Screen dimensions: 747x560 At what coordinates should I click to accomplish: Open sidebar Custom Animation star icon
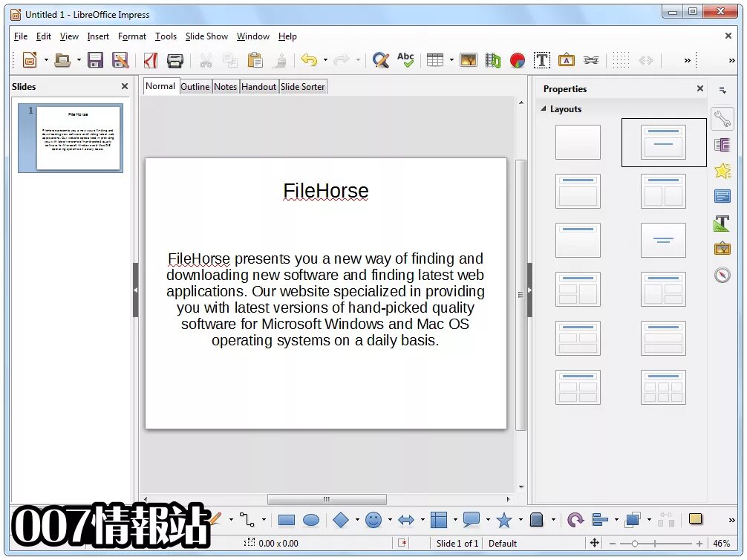[722, 171]
